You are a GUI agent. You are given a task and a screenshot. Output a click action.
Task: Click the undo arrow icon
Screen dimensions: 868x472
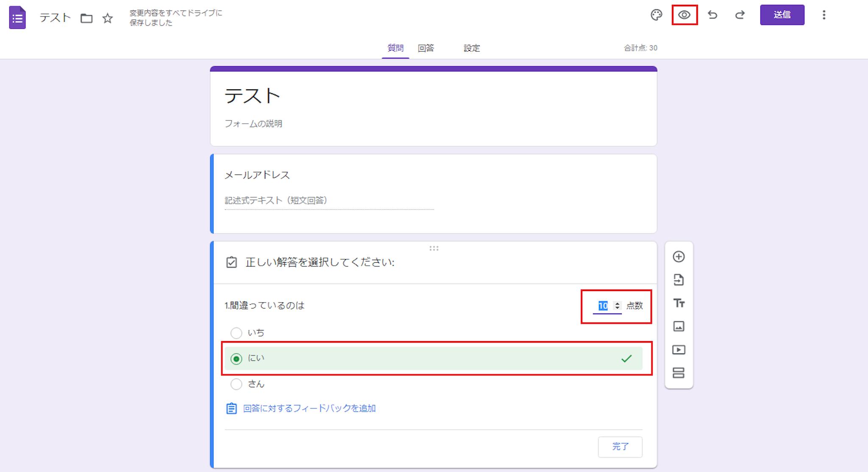tap(712, 15)
